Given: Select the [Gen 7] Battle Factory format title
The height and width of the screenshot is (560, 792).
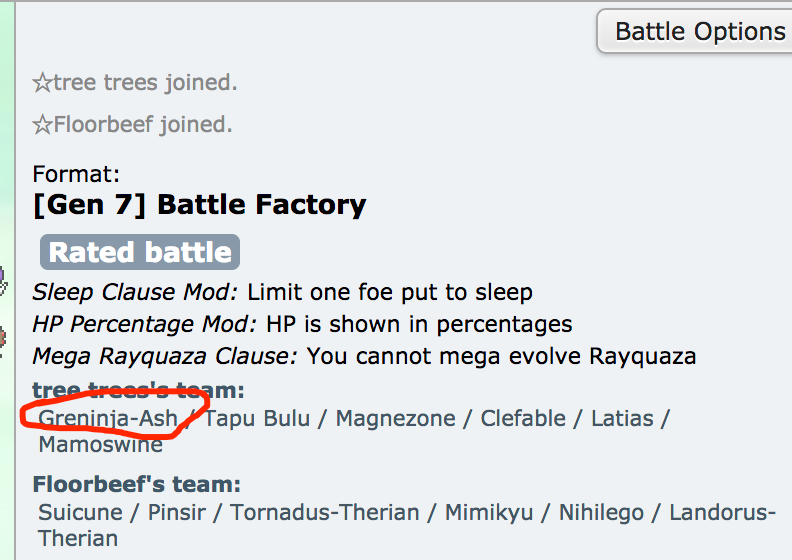Looking at the screenshot, I should pos(200,205).
